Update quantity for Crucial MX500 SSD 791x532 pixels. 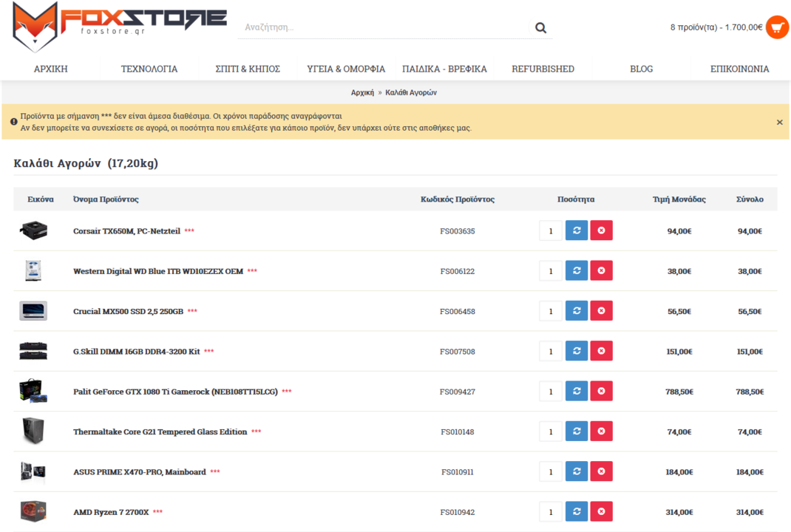click(576, 310)
